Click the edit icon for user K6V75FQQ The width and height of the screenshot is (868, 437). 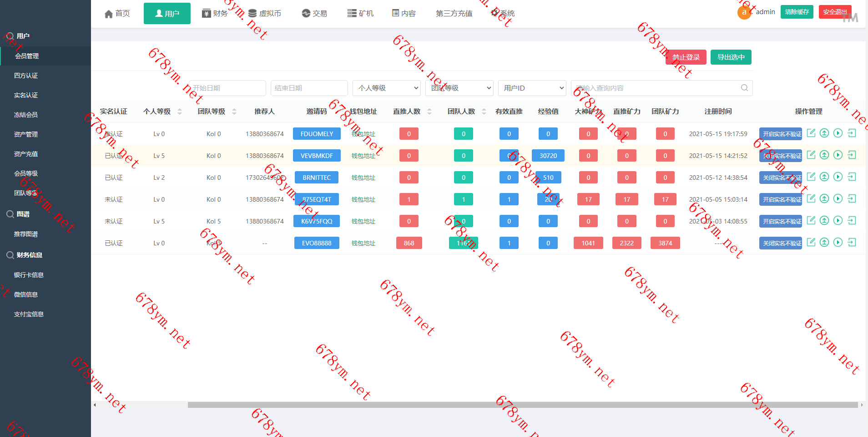point(811,220)
